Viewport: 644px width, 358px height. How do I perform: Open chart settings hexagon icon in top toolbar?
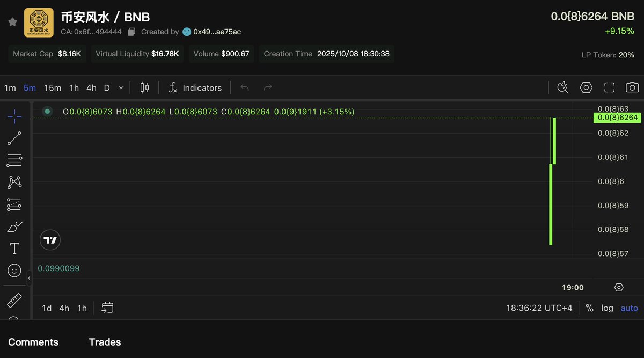(x=586, y=87)
